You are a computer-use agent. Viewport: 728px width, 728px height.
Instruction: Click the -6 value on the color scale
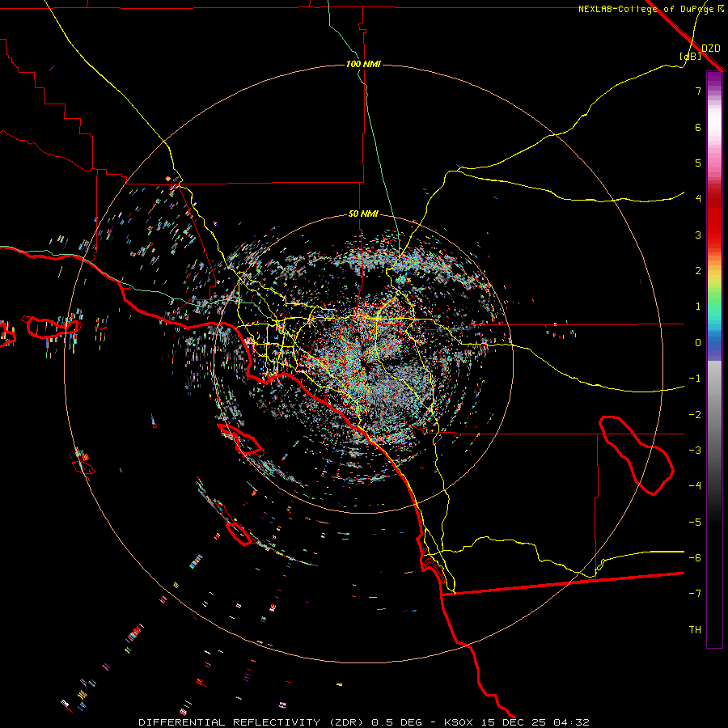pyautogui.click(x=695, y=558)
